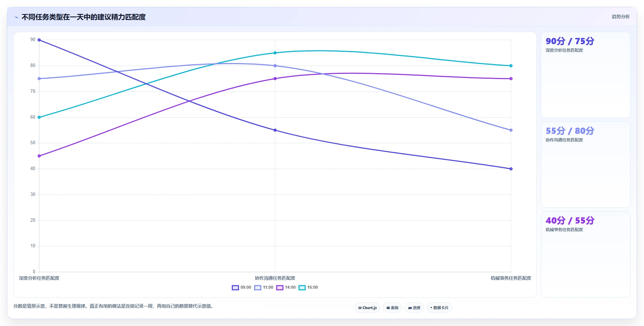Screen dimensions: 644x326
Task: Select the 表格 chip
Action: coord(392,308)
